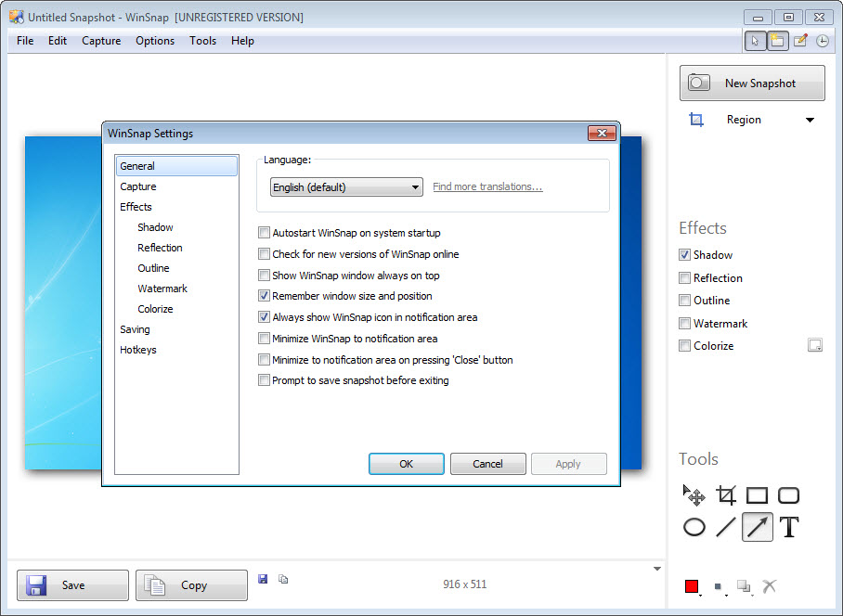Uncheck the Shadow effect in the Effects panel
Viewport: 843px width, 616px height.
[684, 254]
